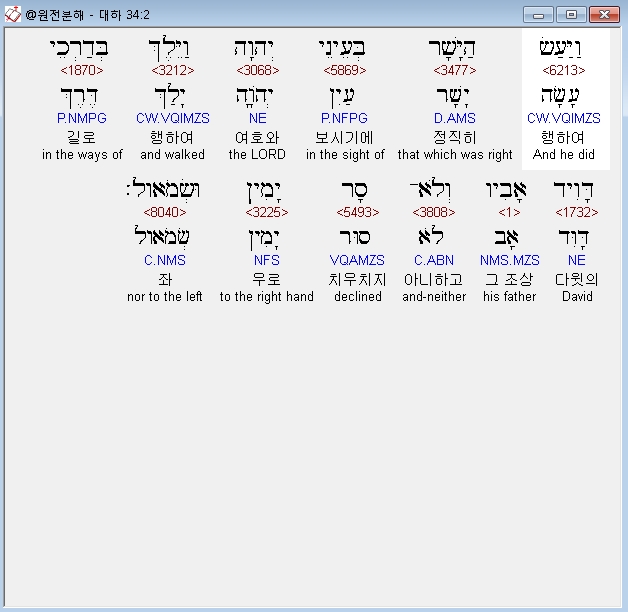This screenshot has width=628, height=612.
Task: Minimize the 원전분해 window
Action: tap(538, 15)
